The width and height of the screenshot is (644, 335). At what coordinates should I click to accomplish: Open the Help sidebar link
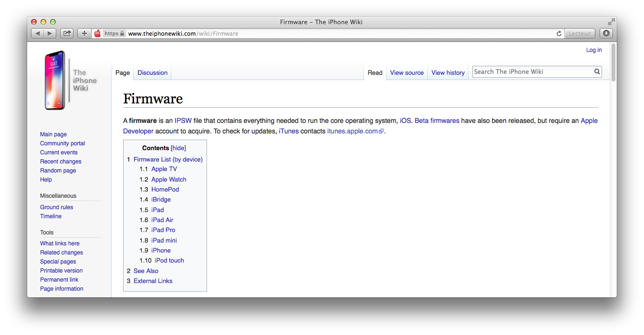click(x=46, y=180)
